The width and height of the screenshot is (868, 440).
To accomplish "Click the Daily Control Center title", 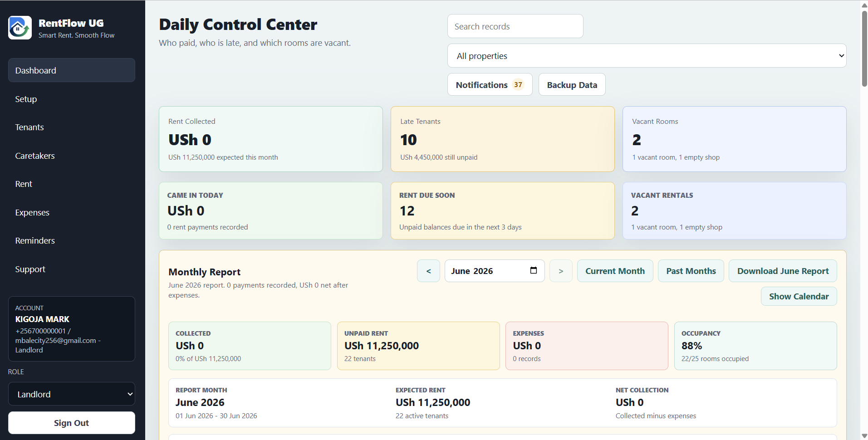I will (238, 24).
